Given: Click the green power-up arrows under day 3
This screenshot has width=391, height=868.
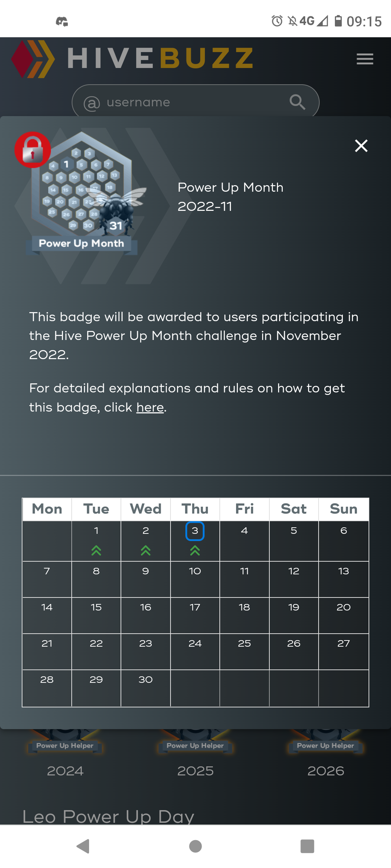Looking at the screenshot, I should pyautogui.click(x=195, y=550).
